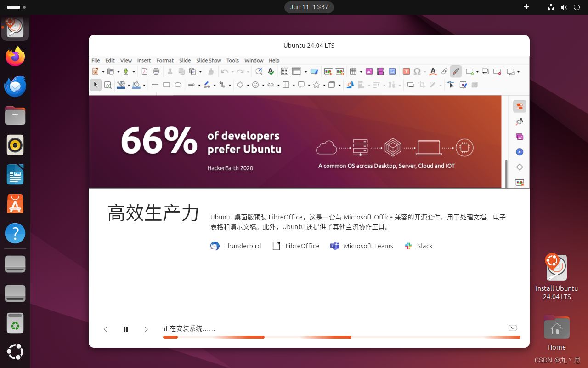Click the Insert Text Box icon
This screenshot has width=588, height=368.
(x=406, y=71)
